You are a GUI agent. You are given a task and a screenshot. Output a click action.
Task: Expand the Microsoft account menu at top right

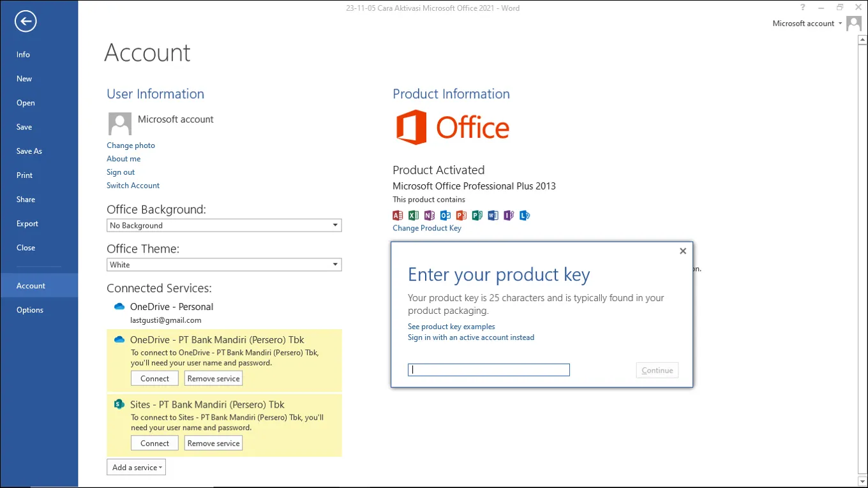click(807, 24)
